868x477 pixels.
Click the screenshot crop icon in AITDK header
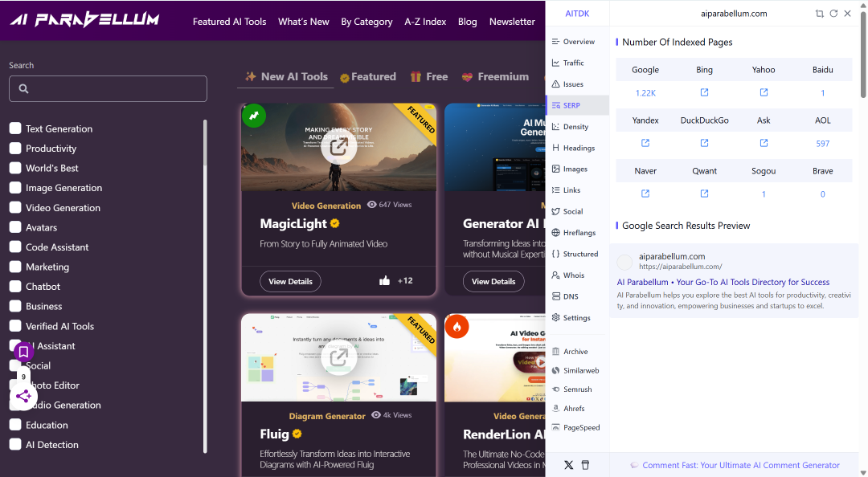tap(819, 14)
